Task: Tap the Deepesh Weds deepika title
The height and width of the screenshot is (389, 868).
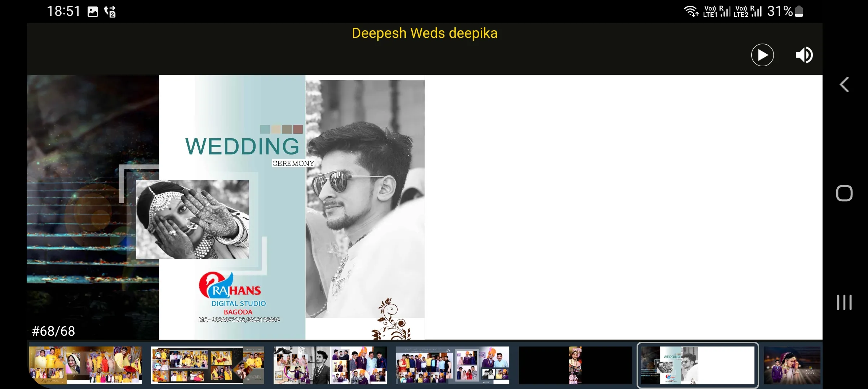Action: [425, 33]
